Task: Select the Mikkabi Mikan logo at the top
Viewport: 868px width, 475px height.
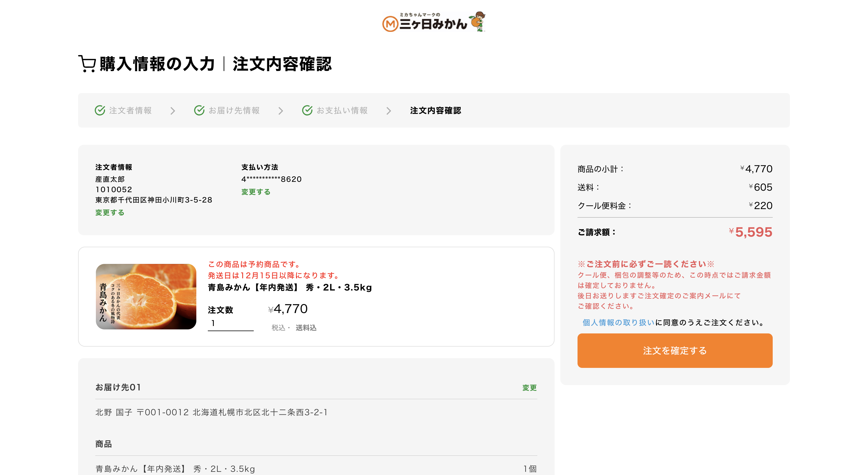Action: pyautogui.click(x=434, y=23)
